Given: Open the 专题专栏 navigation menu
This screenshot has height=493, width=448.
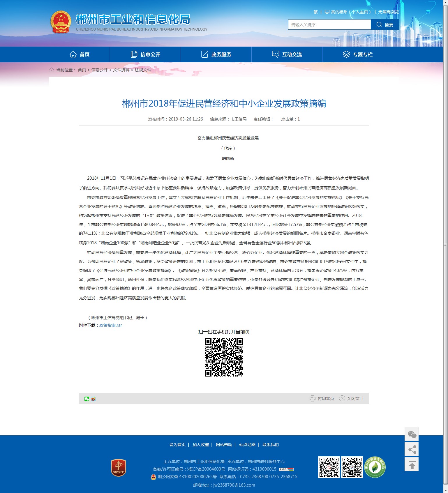Looking at the screenshot, I should [x=358, y=54].
